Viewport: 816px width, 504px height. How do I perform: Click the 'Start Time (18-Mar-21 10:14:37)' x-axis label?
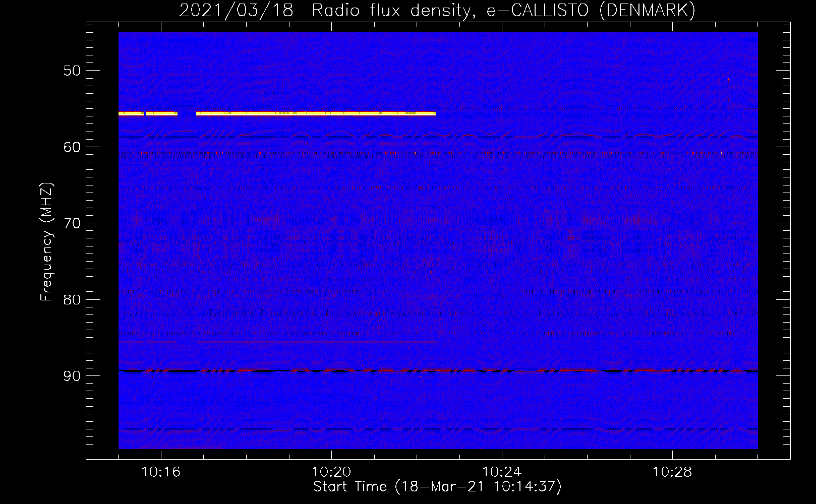pyautogui.click(x=437, y=487)
